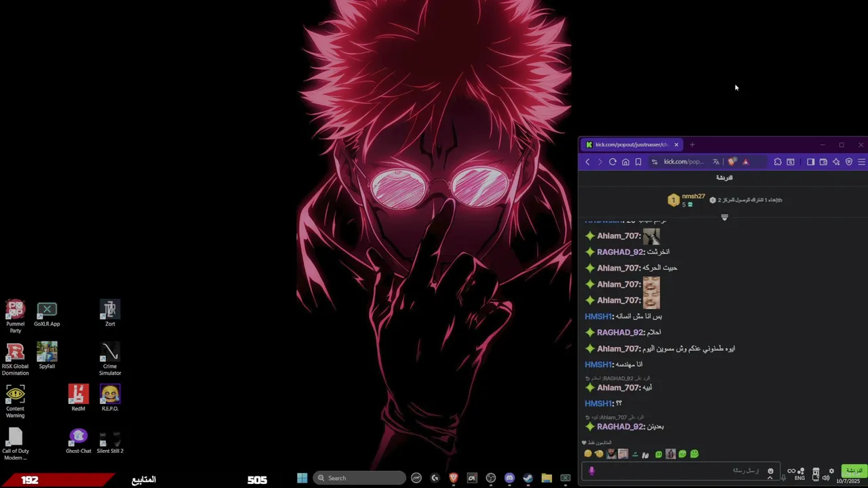Click the nmsh27 top gifter entry

point(686,200)
